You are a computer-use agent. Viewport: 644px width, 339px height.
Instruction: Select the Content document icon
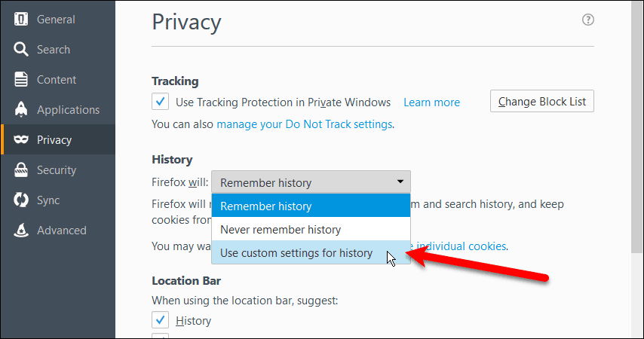[21, 79]
